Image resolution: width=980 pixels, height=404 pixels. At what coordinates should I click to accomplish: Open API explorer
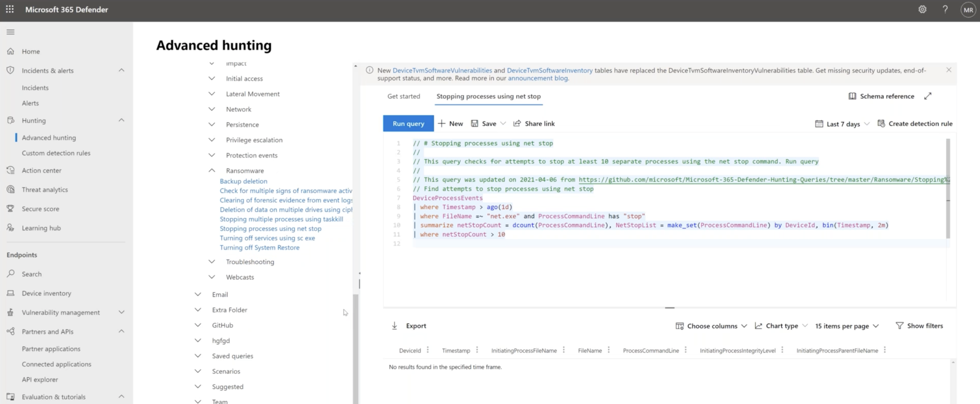pos(40,379)
